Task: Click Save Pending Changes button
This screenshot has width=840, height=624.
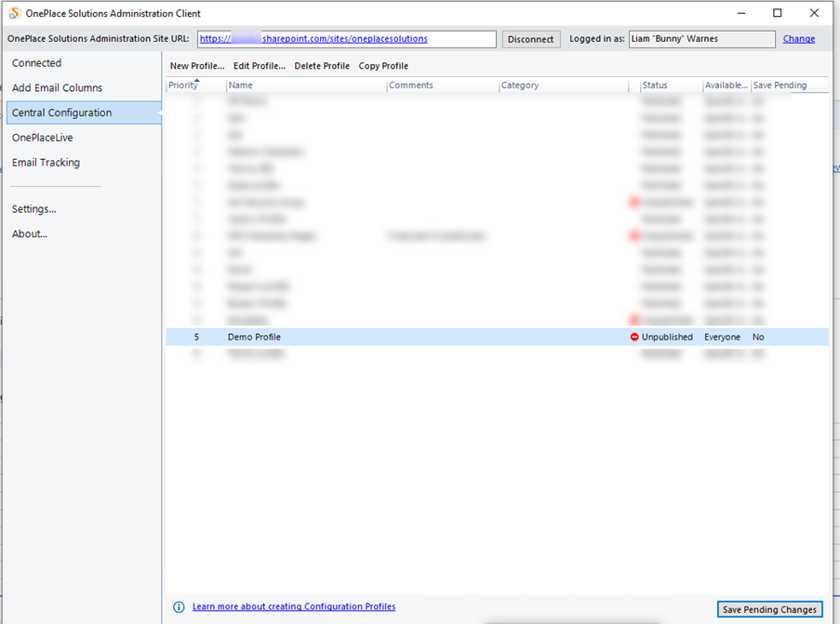Action: pyautogui.click(x=770, y=609)
